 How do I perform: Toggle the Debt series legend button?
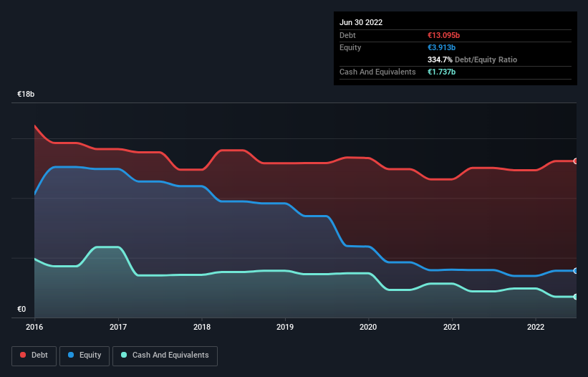34,355
